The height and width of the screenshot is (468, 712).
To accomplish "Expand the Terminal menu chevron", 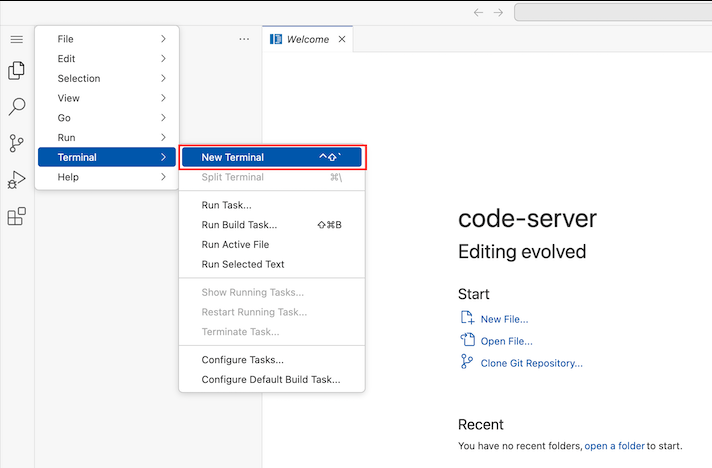I will tap(163, 157).
